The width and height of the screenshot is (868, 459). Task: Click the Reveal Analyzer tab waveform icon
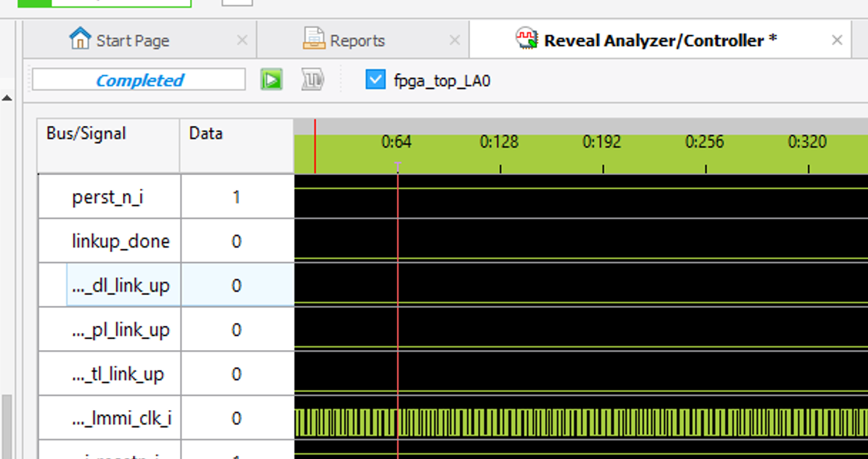click(526, 39)
